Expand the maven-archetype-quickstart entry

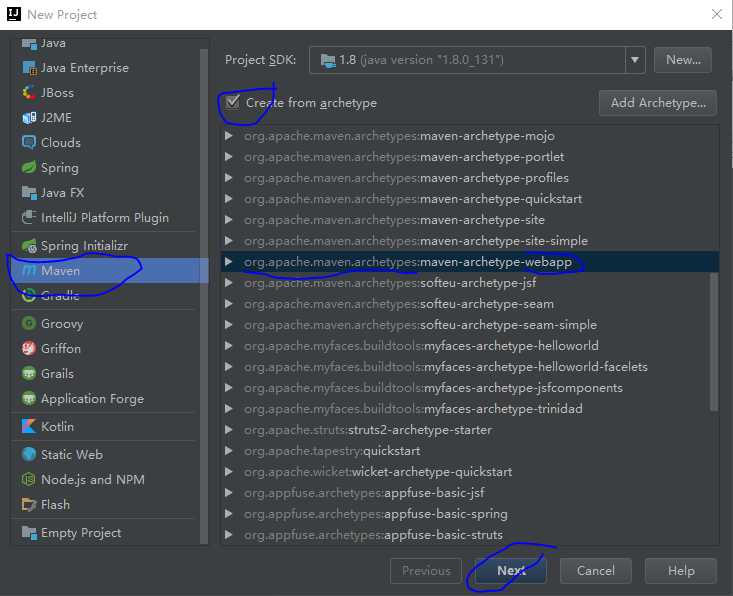(229, 199)
